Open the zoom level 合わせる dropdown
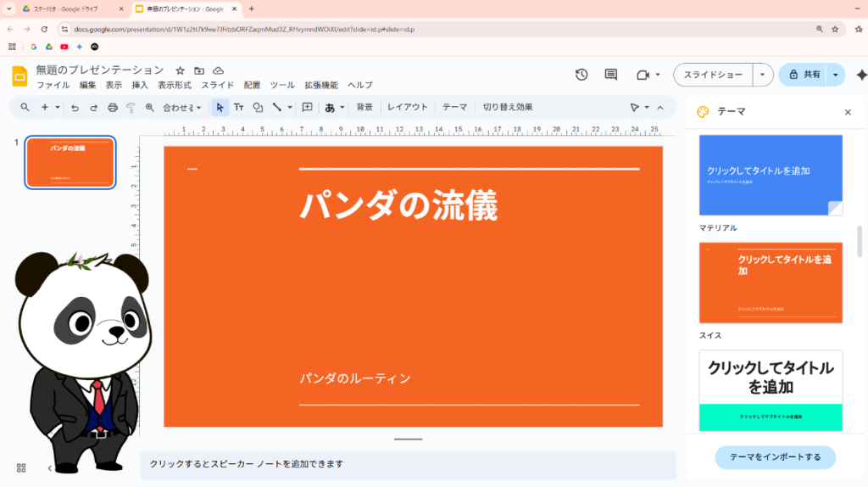868x487 pixels. [181, 108]
